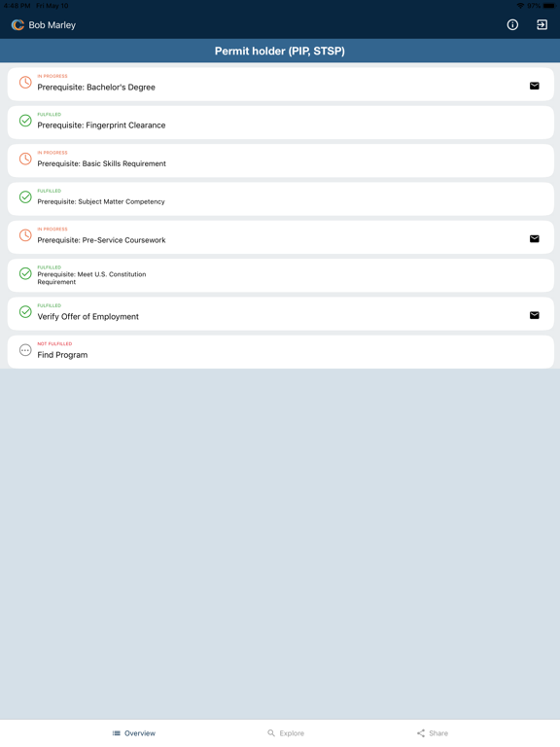Open Prerequisite: Fingerprint Clearance item
560x747 pixels.
[280, 123]
